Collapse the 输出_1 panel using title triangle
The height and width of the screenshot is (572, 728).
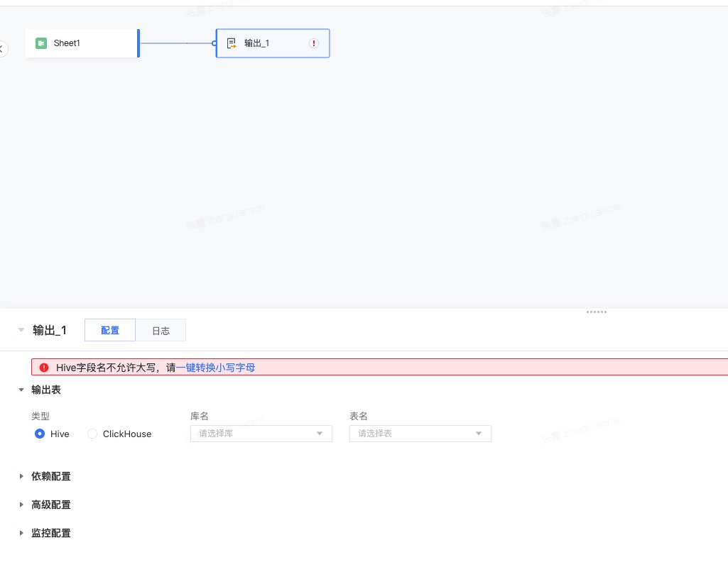21,330
